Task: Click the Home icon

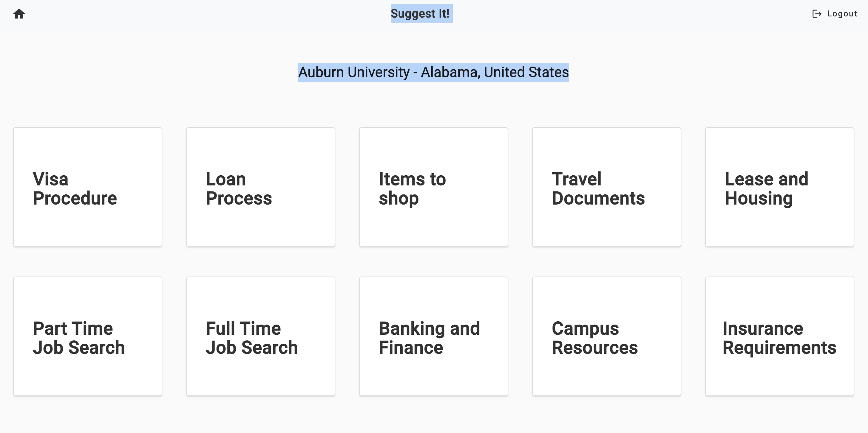Action: (x=19, y=14)
